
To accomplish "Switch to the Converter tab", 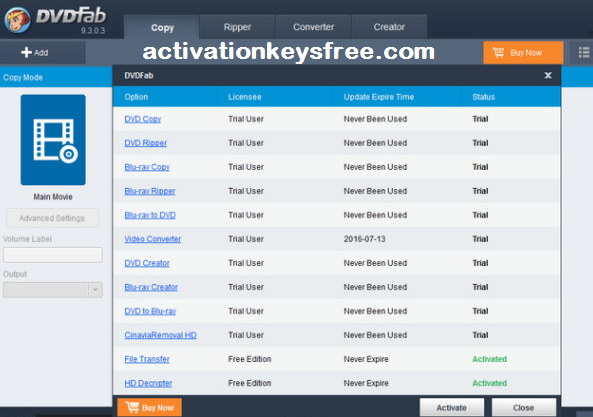I will point(314,27).
